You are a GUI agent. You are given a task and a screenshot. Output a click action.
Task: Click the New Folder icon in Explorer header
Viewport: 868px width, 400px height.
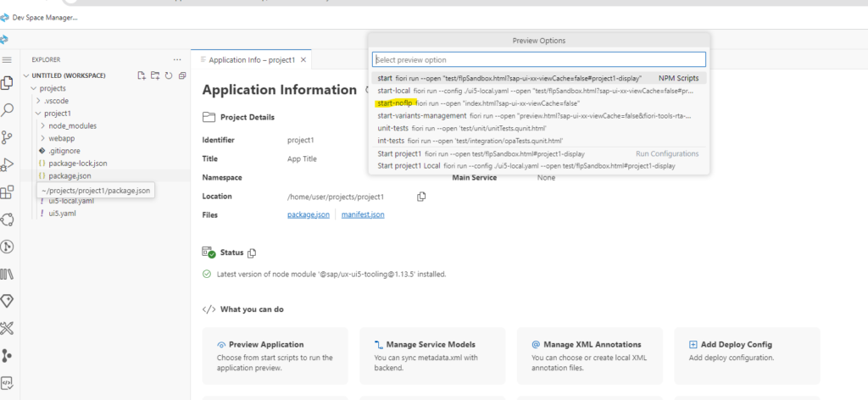[x=155, y=75]
